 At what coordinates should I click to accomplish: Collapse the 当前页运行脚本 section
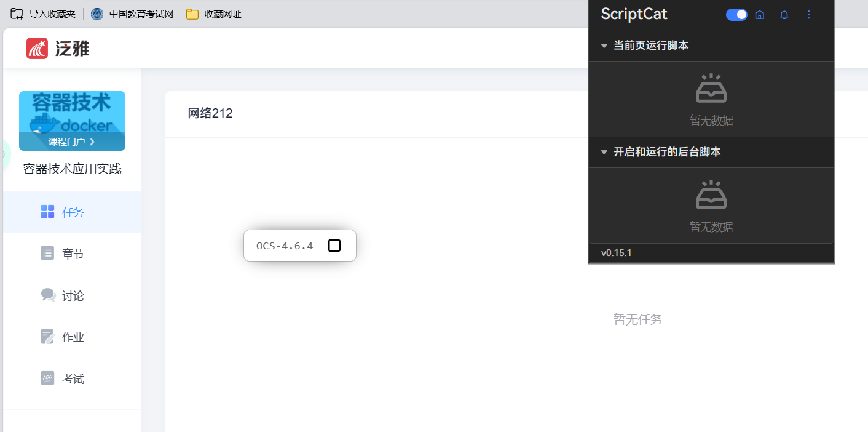point(604,45)
